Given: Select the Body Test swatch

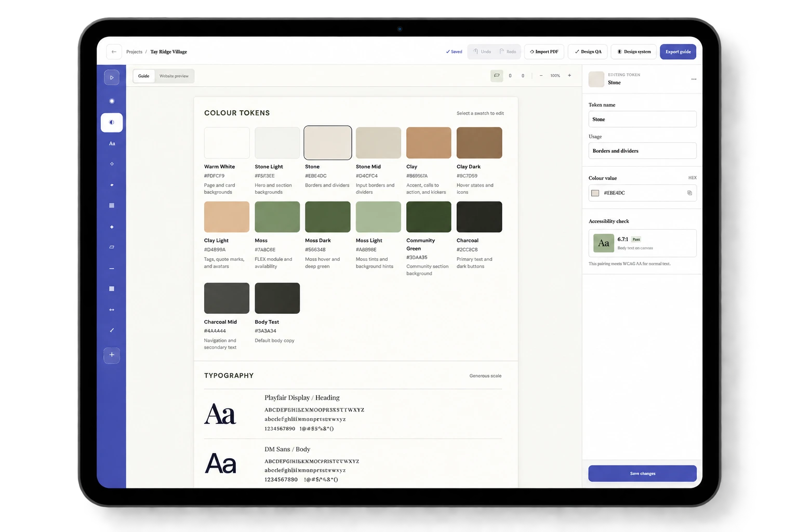Looking at the screenshot, I should 277,298.
